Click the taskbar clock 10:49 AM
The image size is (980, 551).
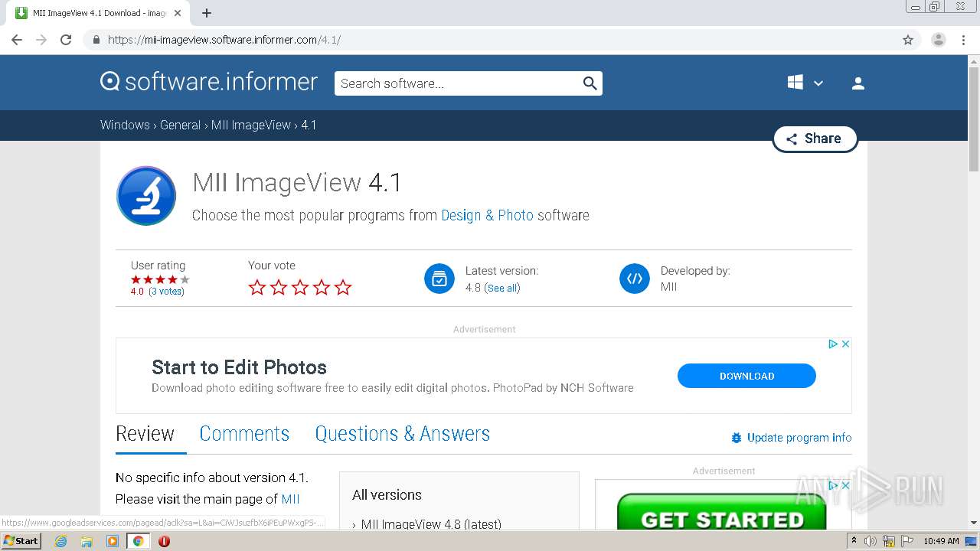(x=941, y=541)
